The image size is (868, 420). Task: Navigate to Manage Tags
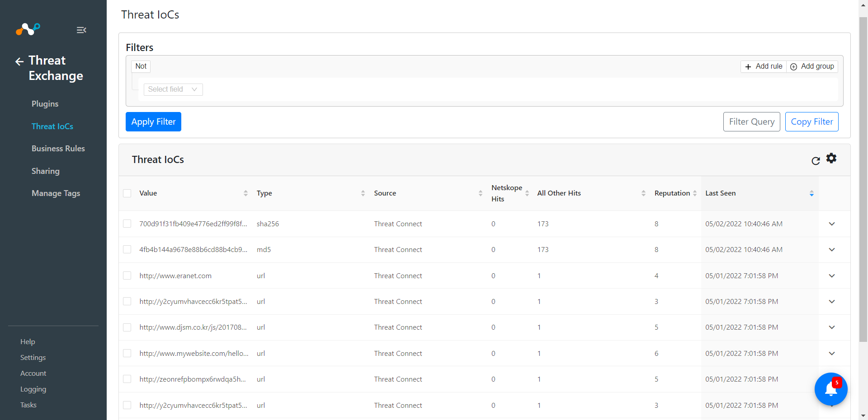pyautogui.click(x=56, y=193)
